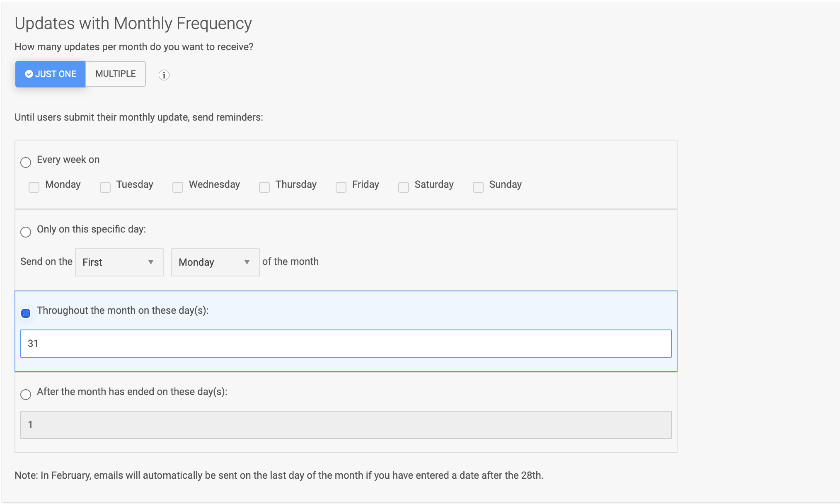The image size is (840, 504).
Task: Click 'Until users submit their monthly update' text
Action: pyautogui.click(x=139, y=117)
